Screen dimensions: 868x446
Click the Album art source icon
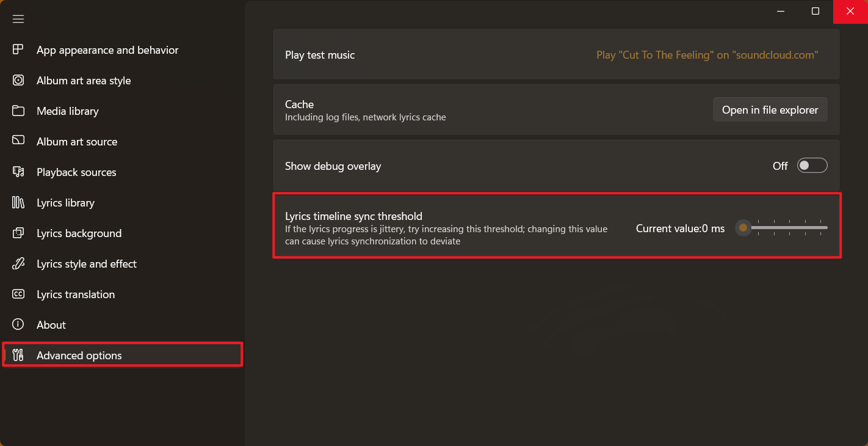[x=18, y=141]
